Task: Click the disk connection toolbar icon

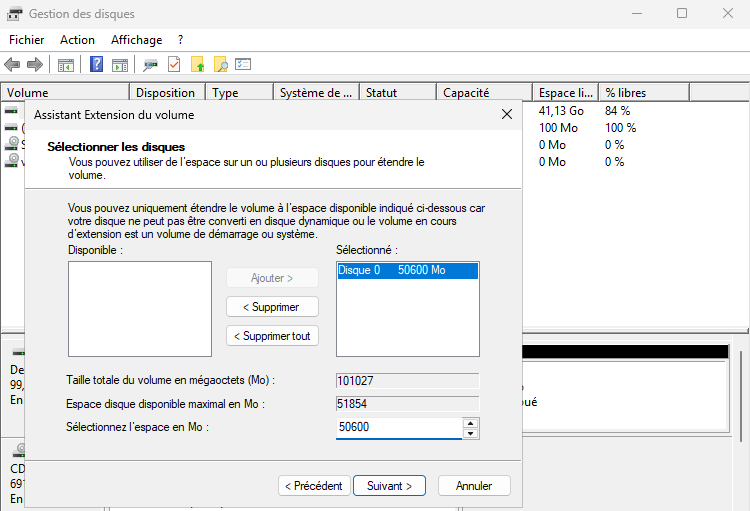Action: click(x=150, y=65)
